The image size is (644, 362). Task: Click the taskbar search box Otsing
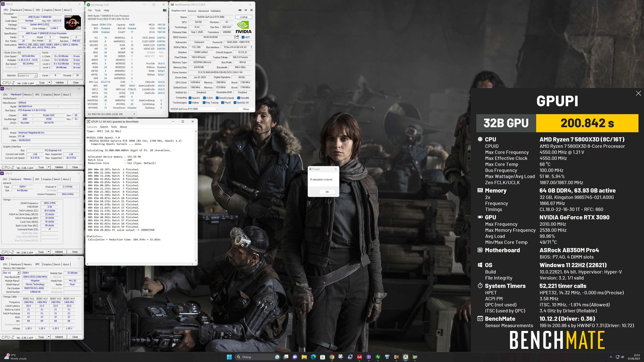(257, 357)
